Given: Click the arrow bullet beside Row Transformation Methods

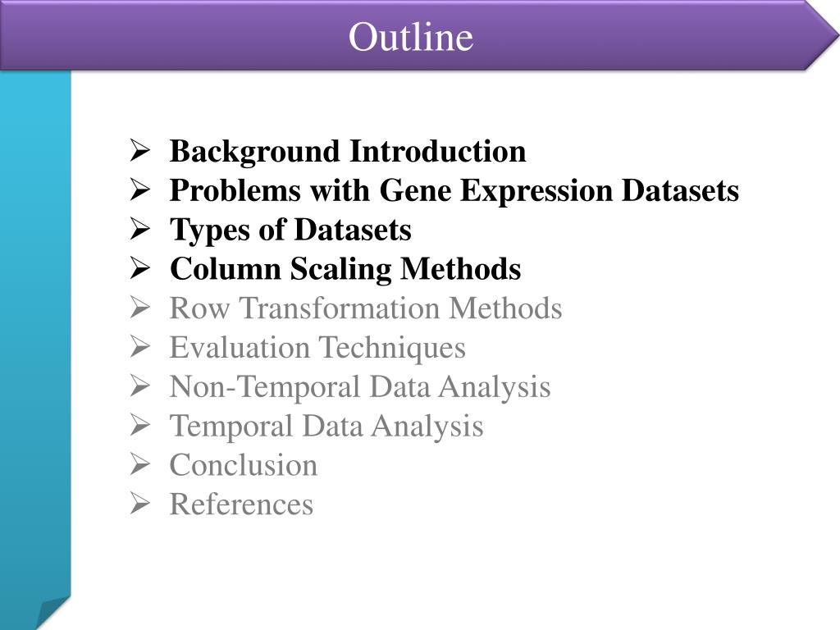Looking at the screenshot, I should tap(138, 309).
